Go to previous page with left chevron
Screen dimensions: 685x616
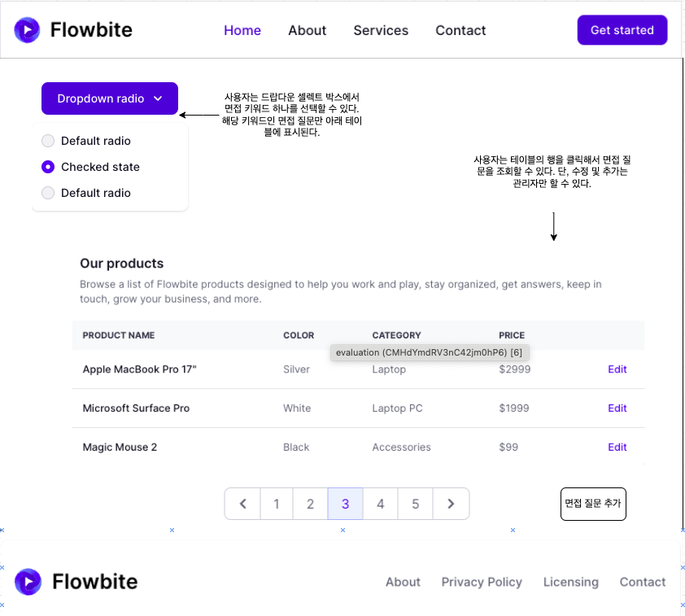(x=243, y=504)
